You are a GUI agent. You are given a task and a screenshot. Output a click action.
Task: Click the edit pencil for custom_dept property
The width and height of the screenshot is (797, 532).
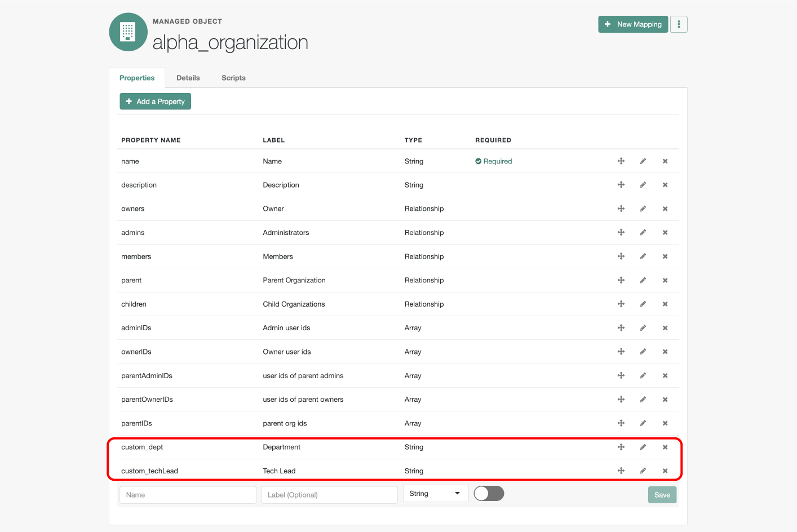643,447
